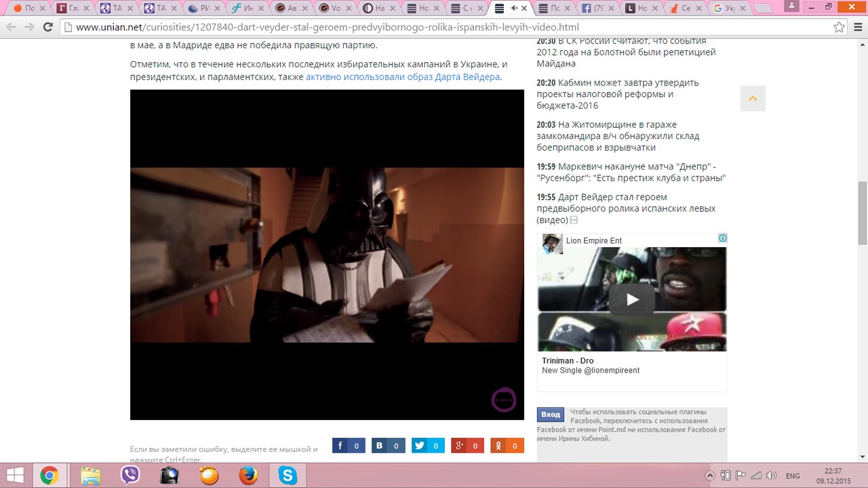Share article on Facebook

pyautogui.click(x=349, y=446)
